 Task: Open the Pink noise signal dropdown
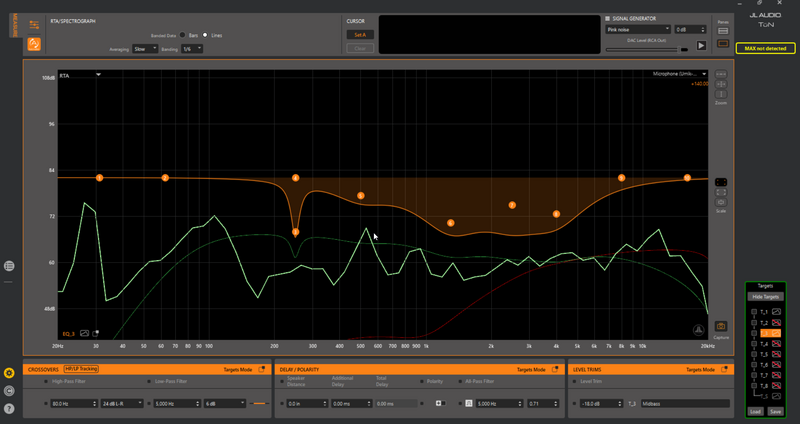638,30
